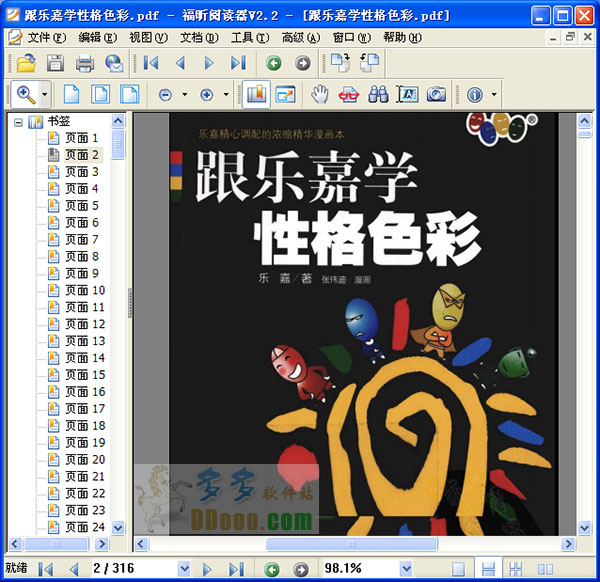Open a PDF with the folder icon
The image size is (600, 582).
click(x=26, y=63)
